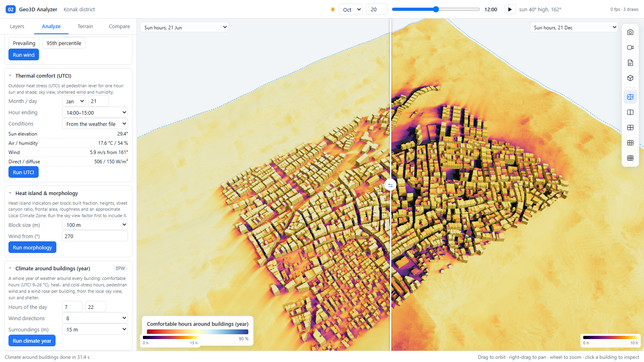Viewport: 644px width, 362px height.
Task: Open the Terrain tab
Action: pos(85,27)
